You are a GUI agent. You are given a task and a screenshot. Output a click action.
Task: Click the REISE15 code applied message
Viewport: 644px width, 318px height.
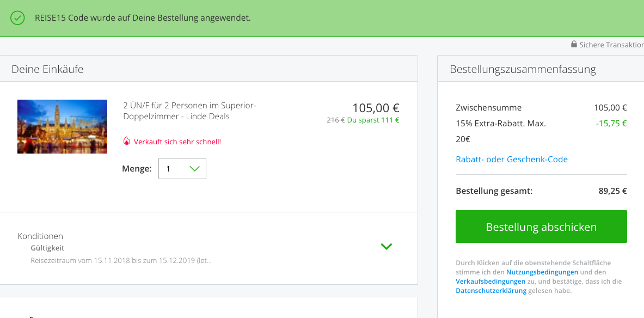click(x=143, y=18)
